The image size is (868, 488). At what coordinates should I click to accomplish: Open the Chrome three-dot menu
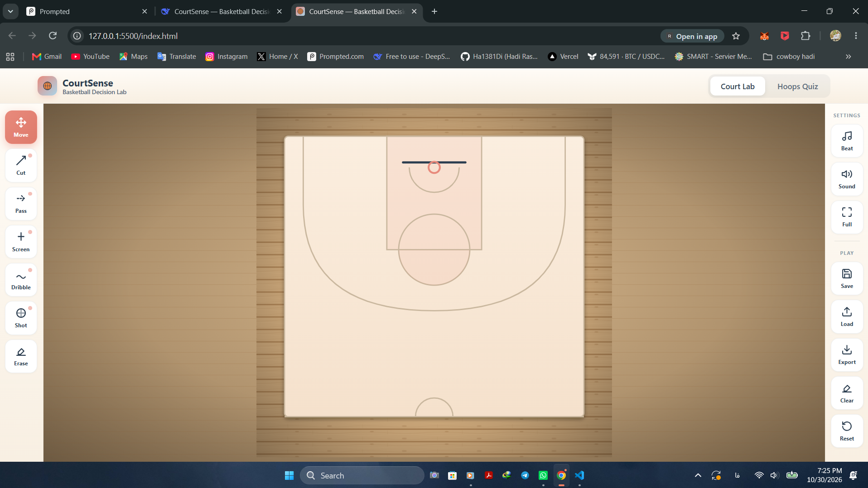856,36
